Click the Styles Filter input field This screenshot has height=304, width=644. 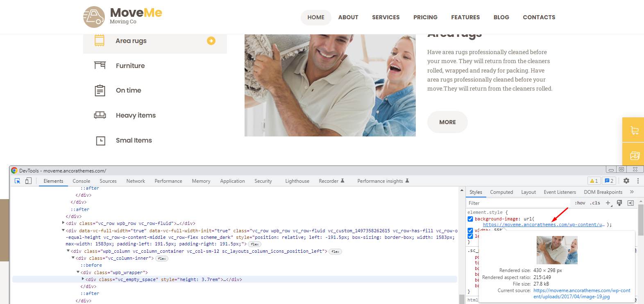pos(518,203)
